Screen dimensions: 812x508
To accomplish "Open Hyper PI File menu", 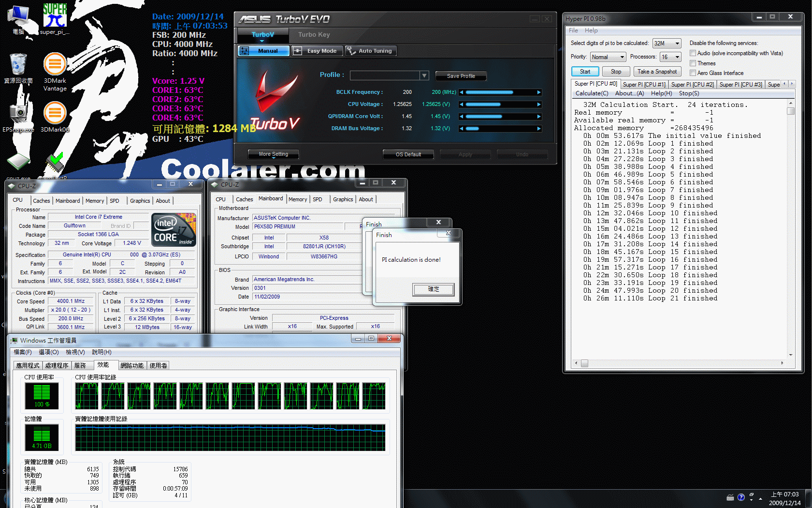I will click(573, 30).
